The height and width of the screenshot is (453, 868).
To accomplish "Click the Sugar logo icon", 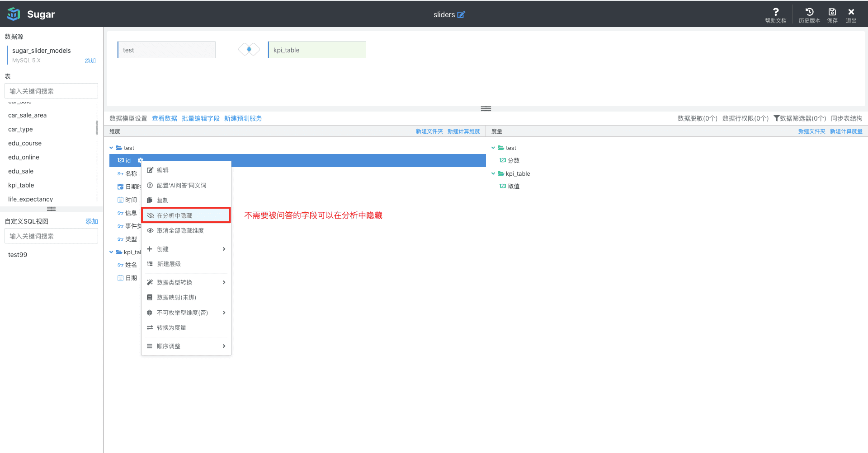I will (x=14, y=14).
